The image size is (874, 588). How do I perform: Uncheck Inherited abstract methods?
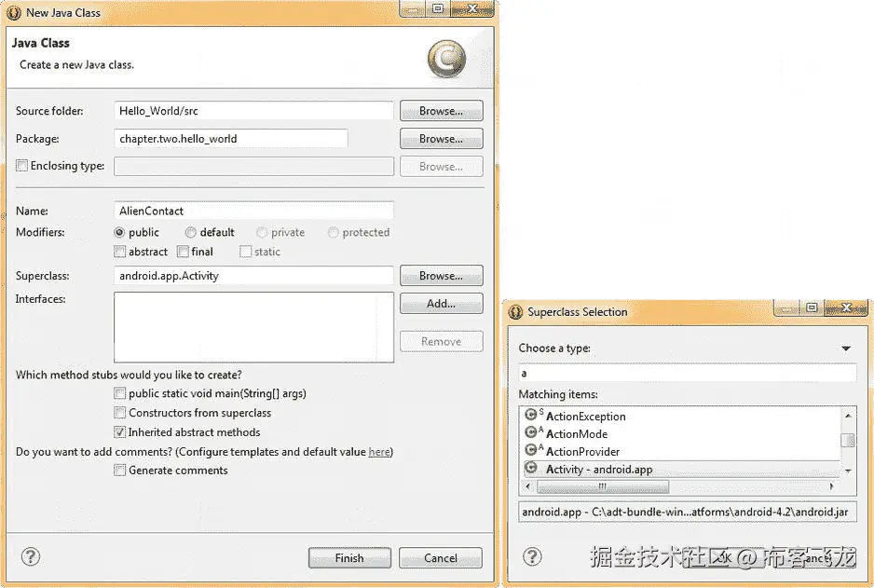coord(120,432)
